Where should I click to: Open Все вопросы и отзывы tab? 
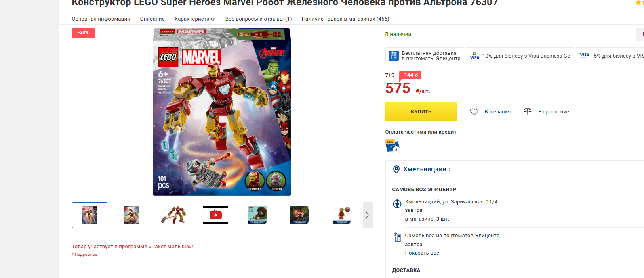coord(259,19)
